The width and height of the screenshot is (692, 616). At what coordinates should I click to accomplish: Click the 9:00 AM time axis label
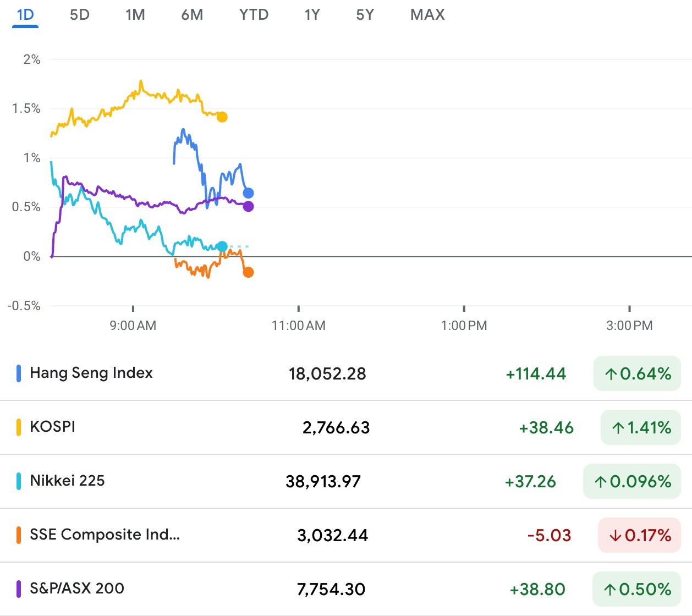pyautogui.click(x=133, y=326)
